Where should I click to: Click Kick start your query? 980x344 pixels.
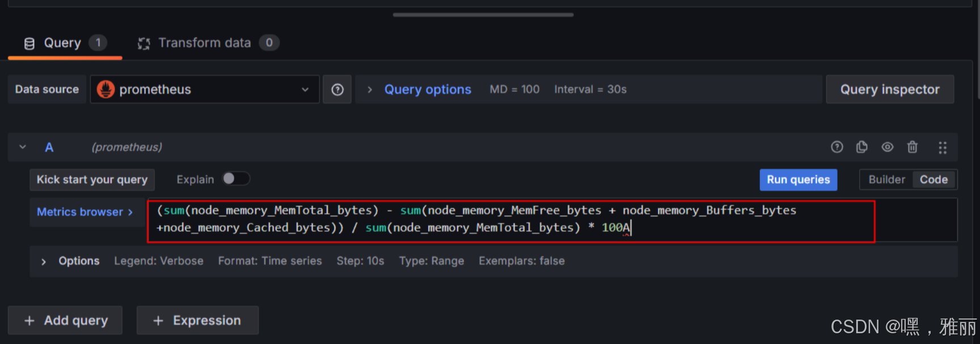[92, 180]
